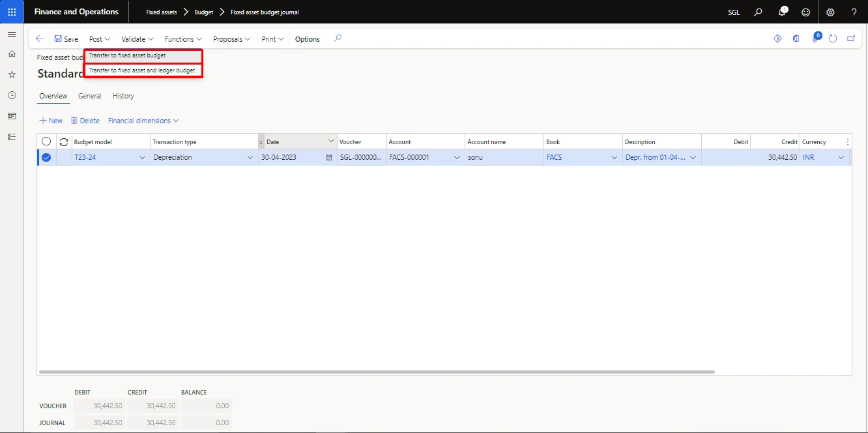The height and width of the screenshot is (433, 868).
Task: Open the Proposals menu
Action: click(x=232, y=39)
